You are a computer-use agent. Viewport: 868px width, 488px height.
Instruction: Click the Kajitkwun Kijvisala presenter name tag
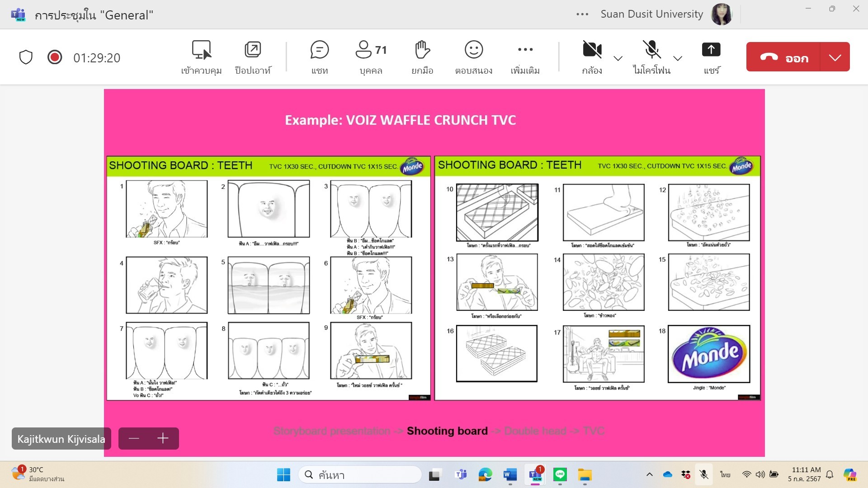pyautogui.click(x=61, y=439)
